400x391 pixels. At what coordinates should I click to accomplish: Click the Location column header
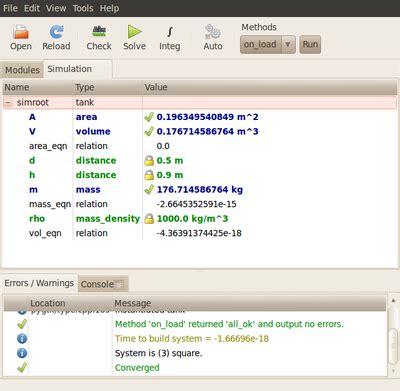70,303
